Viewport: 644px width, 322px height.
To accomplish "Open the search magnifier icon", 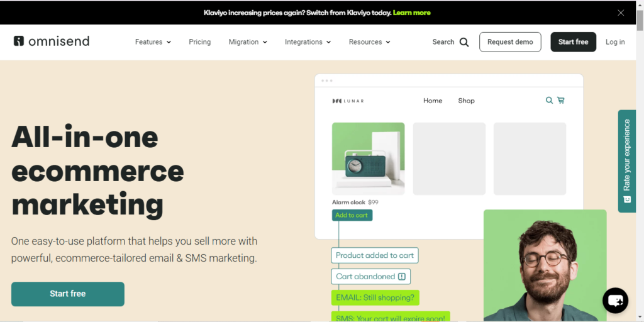I will click(x=464, y=42).
